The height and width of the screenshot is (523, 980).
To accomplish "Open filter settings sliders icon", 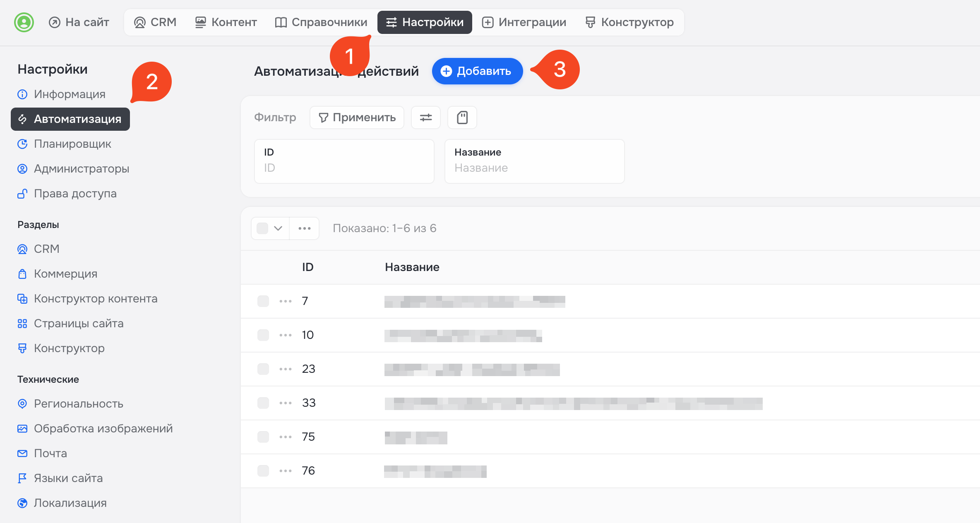I will coord(426,118).
